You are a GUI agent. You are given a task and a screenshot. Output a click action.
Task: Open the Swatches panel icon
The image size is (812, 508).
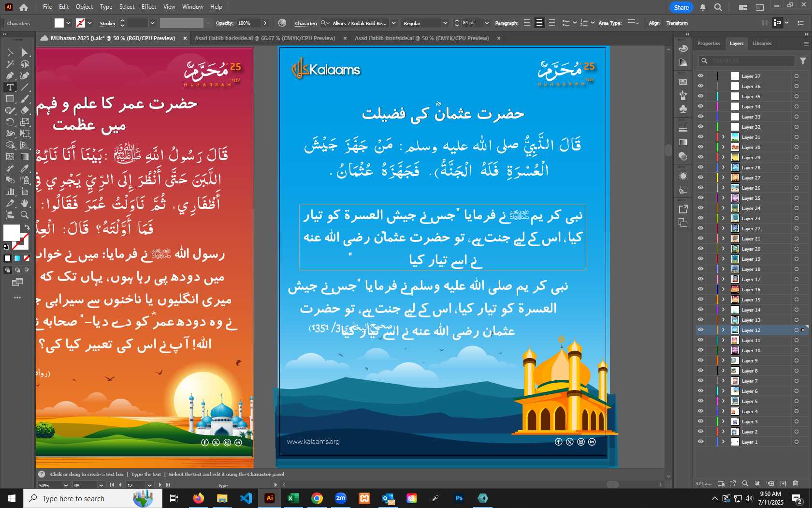click(x=683, y=82)
